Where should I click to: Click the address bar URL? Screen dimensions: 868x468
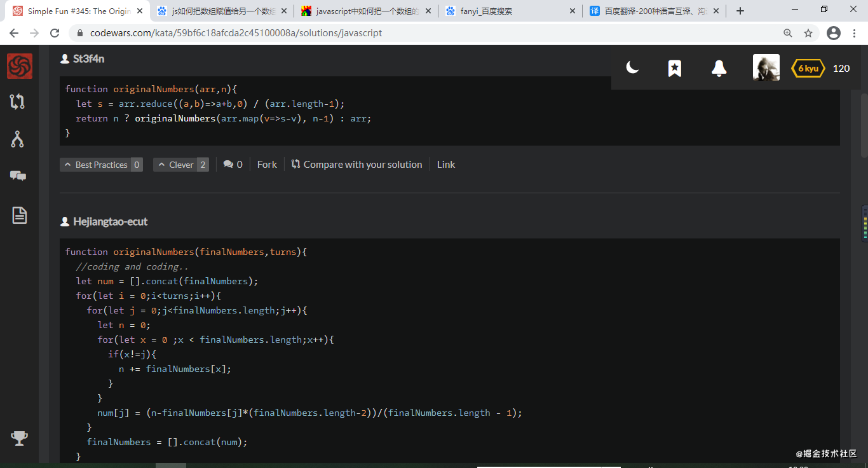pos(236,33)
